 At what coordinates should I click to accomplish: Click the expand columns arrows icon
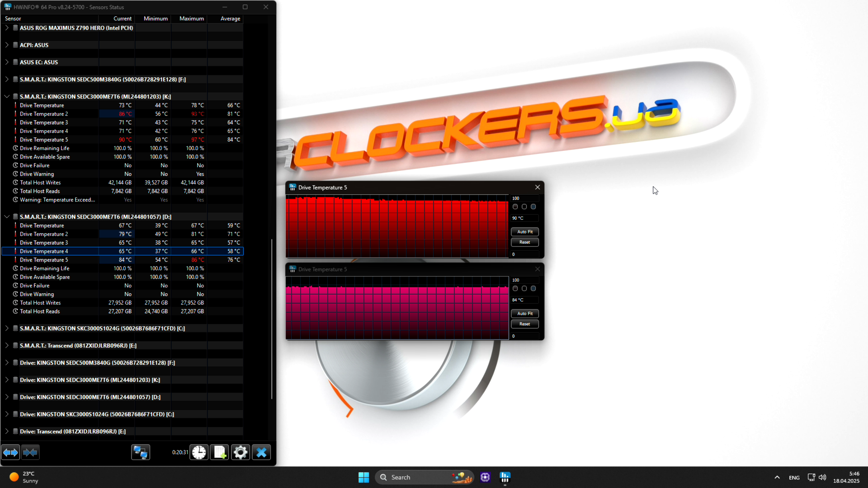(11, 452)
